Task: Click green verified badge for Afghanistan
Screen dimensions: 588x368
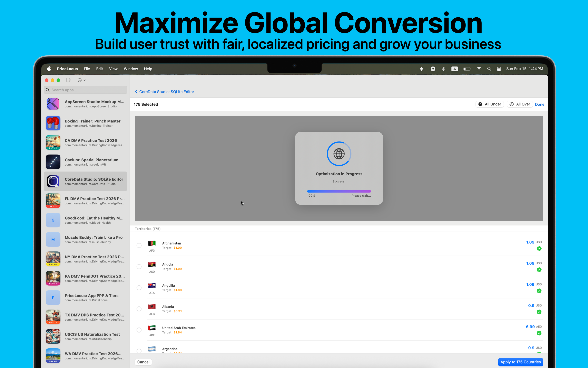Action: click(x=539, y=248)
